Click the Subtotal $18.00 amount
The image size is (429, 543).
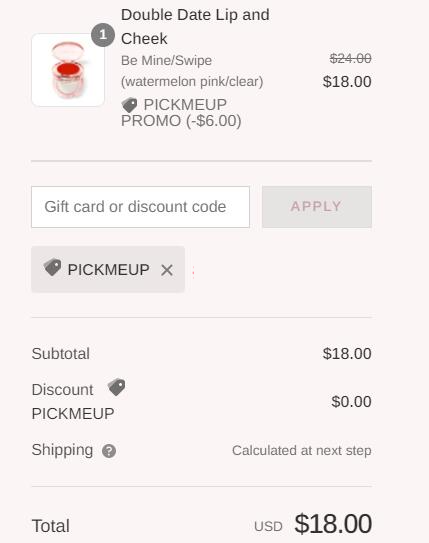347,354
